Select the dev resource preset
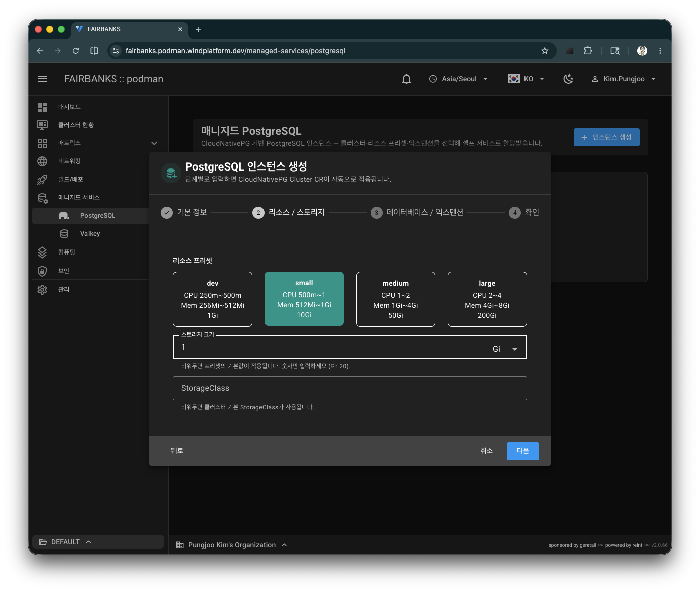The height and width of the screenshot is (592, 700). [213, 299]
